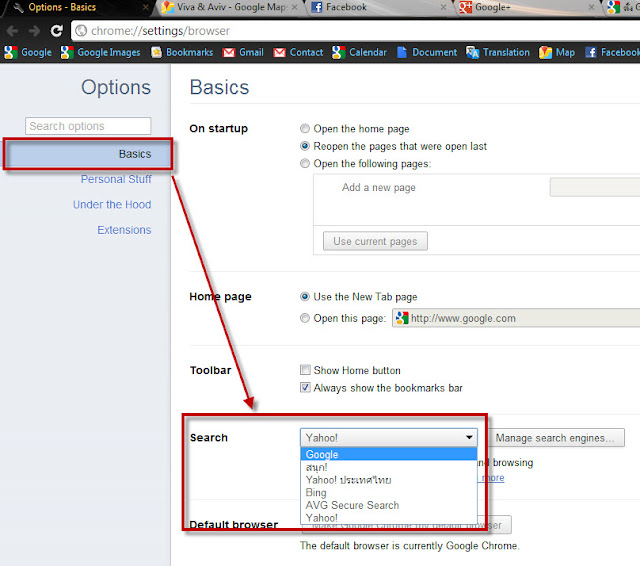This screenshot has width=640, height=566.
Task: Open the Document bookmark
Action: [x=427, y=52]
